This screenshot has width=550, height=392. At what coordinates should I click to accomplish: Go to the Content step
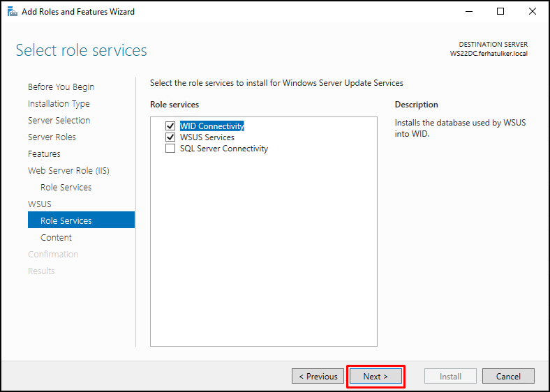coord(56,238)
